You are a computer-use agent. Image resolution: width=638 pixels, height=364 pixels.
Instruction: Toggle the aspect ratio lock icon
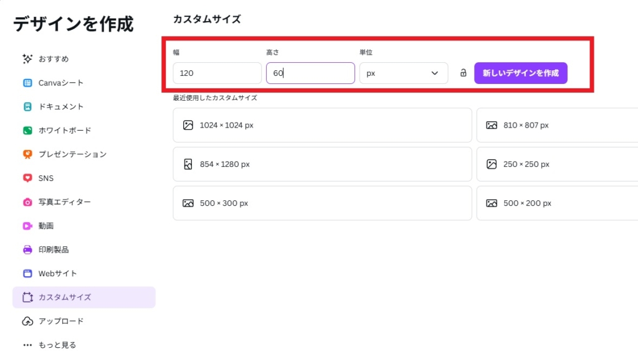pyautogui.click(x=463, y=73)
